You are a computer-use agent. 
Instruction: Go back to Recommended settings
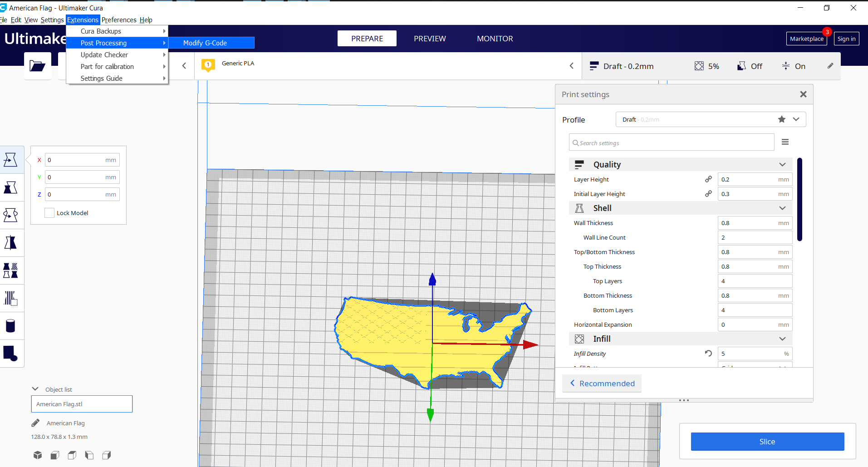pos(602,383)
